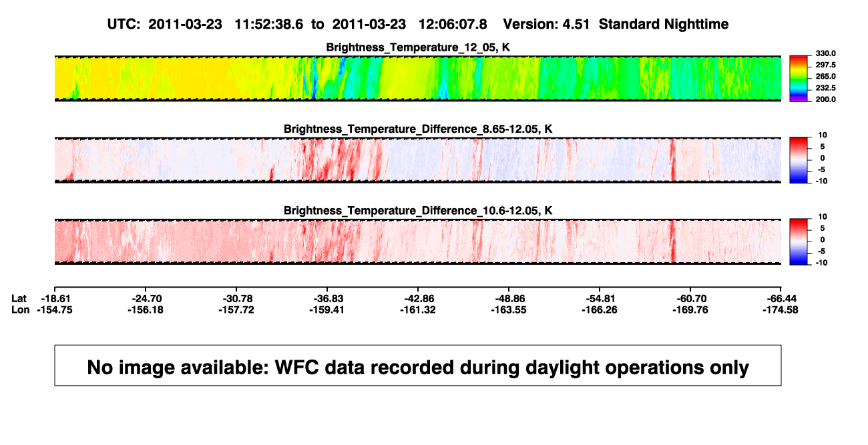Click the red-blue colorbar for 10.6-12.05 difference
The width and height of the screenshot is (868, 445).
click(x=799, y=242)
